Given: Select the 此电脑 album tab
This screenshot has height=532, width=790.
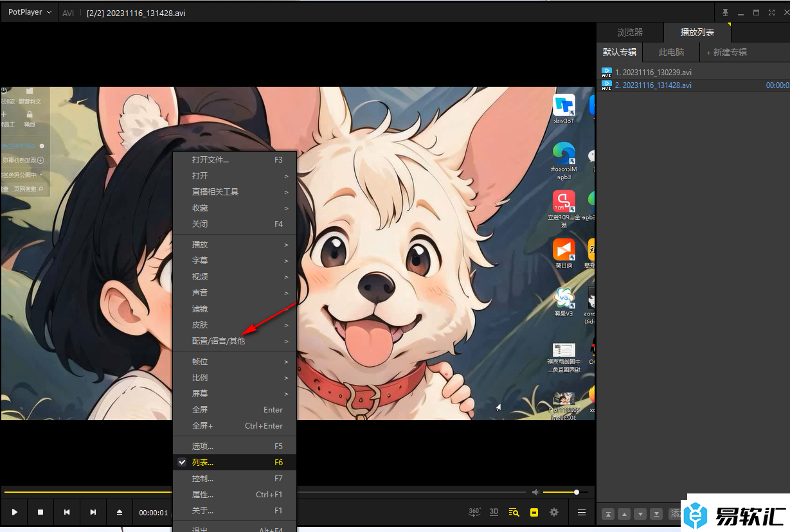Looking at the screenshot, I should click(x=671, y=52).
